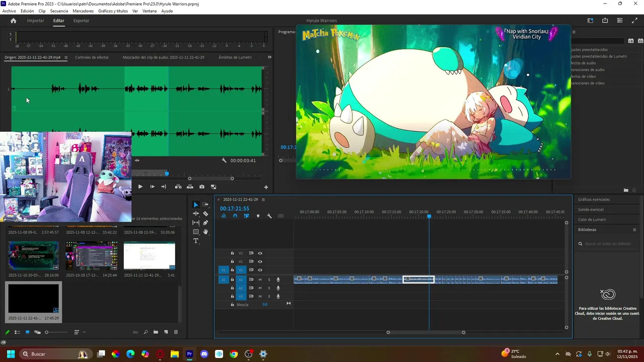Enter full screen video mode icon
Image resolution: width=644 pixels, height=362 pixels.
pyautogui.click(x=634, y=21)
